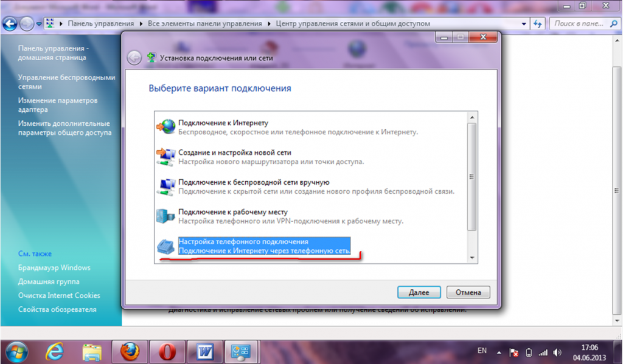
Task: Click the Control Panel forward navigation arrow
Action: pyautogui.click(x=27, y=24)
